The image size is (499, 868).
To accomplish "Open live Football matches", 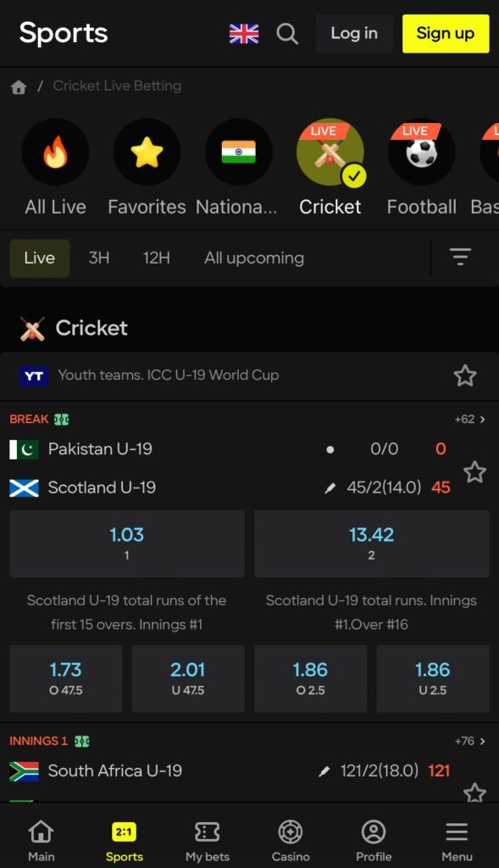I will 421,152.
